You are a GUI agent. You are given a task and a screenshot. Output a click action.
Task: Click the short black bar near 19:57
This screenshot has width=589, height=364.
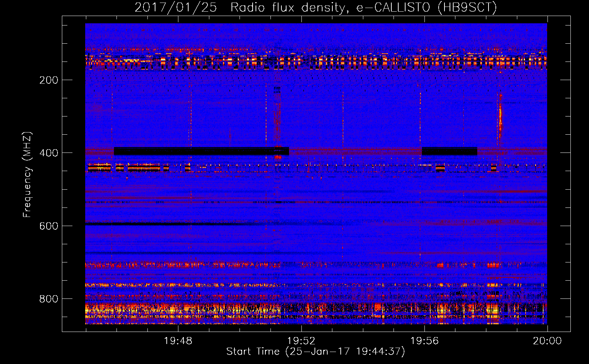(450, 151)
